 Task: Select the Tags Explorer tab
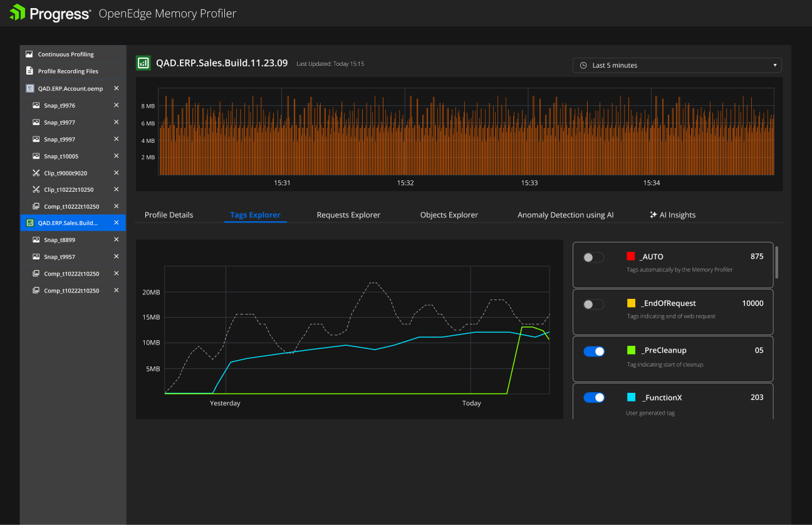coord(255,215)
